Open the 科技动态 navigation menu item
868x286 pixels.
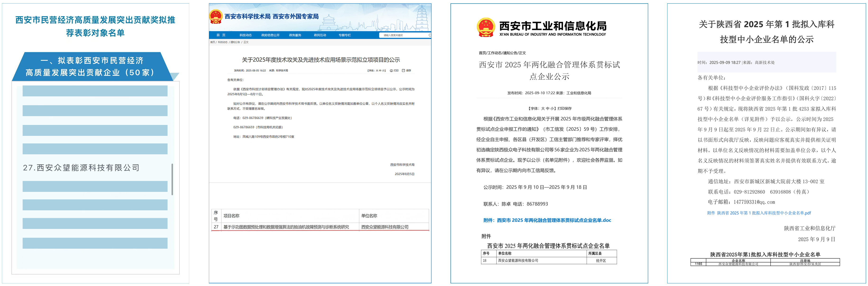tap(246, 35)
